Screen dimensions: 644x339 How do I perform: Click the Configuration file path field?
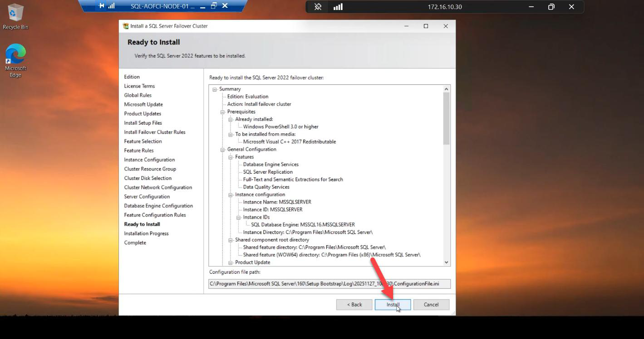click(329, 284)
